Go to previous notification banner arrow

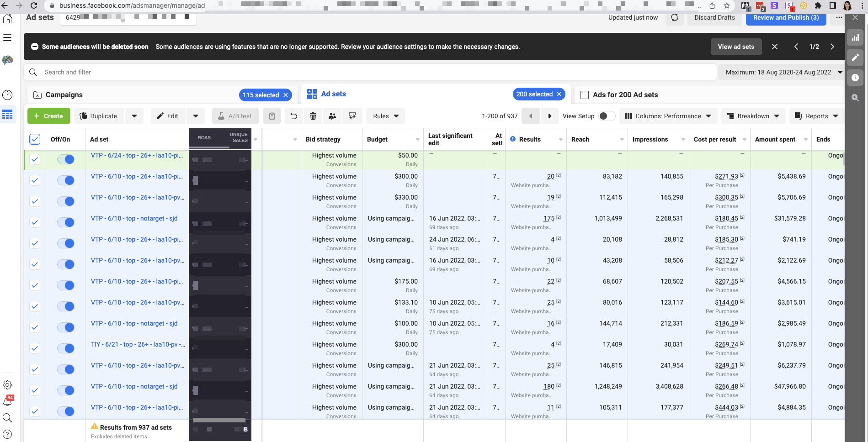pyautogui.click(x=796, y=47)
